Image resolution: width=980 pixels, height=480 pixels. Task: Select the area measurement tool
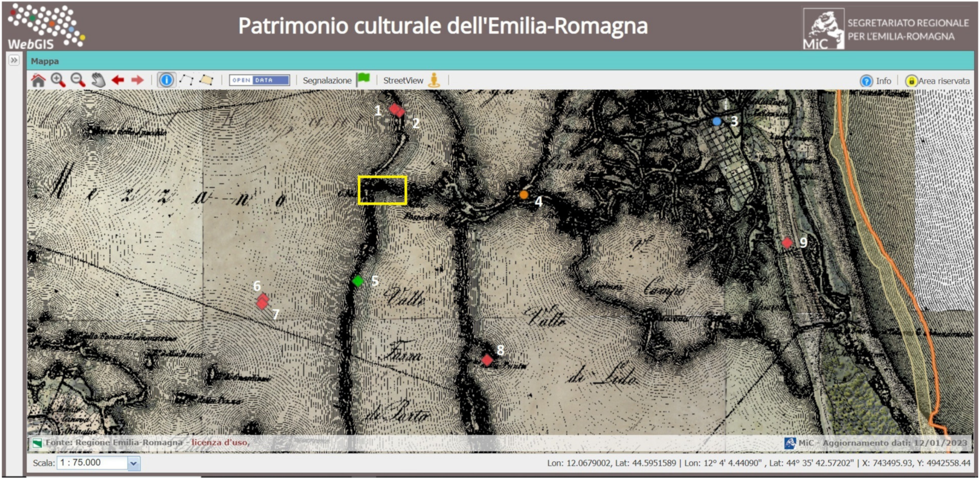pos(207,80)
